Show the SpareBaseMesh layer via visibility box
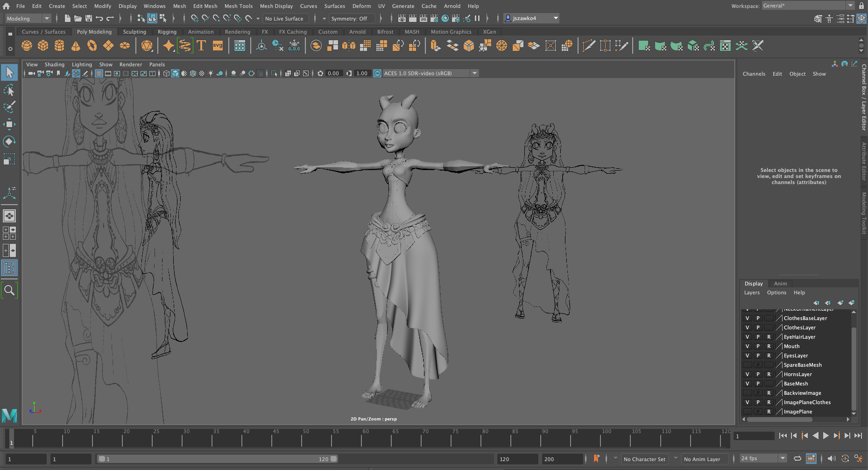 click(x=747, y=365)
